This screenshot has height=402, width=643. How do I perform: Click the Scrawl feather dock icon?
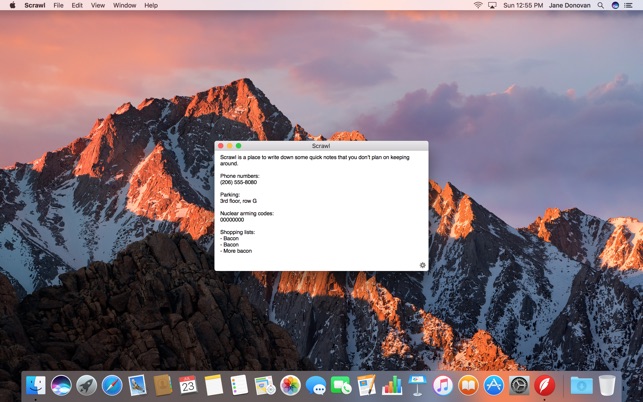point(545,385)
